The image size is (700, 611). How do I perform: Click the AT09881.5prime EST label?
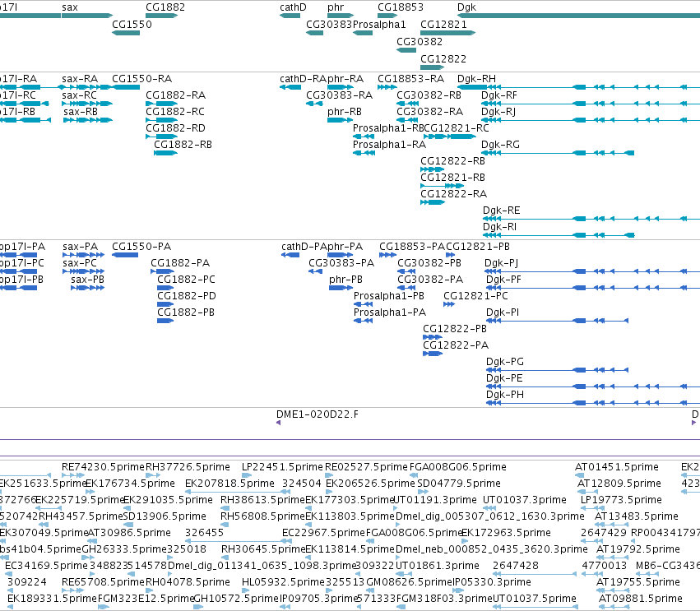pos(641,599)
